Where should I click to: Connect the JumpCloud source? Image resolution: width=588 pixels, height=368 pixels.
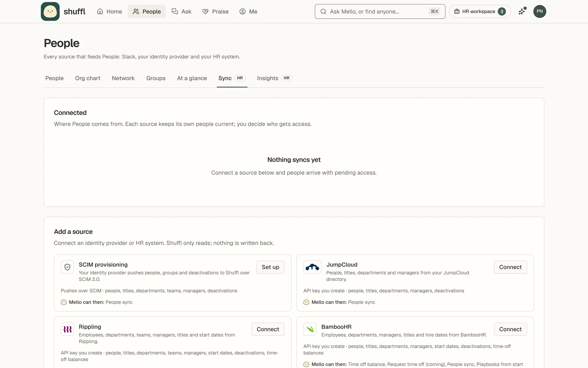(x=510, y=267)
